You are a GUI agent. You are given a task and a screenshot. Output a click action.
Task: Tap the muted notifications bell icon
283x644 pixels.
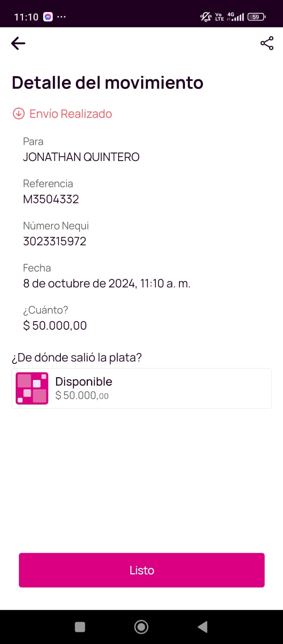tap(206, 17)
